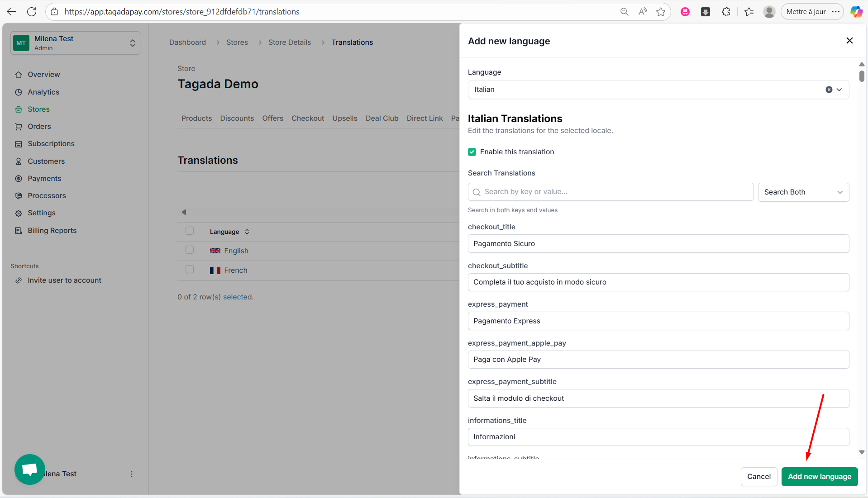868x498 pixels.
Task: Click the Subscriptions icon in sidebar
Action: 19,144
